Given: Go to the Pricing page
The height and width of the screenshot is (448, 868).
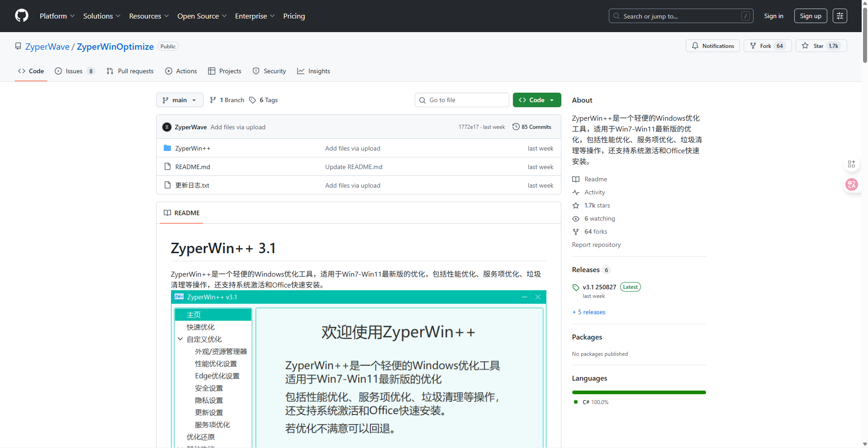Looking at the screenshot, I should click(294, 16).
